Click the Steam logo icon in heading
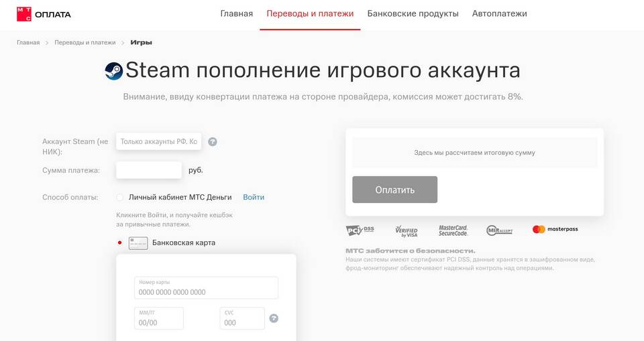 point(114,71)
